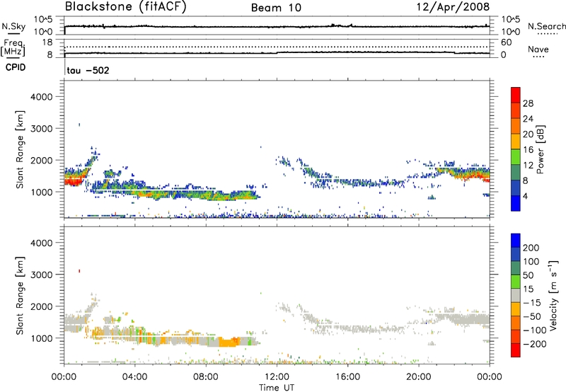Pick the light green 15–50 m/s velocity segment
Screen dimensions: 566x392
tap(516, 282)
